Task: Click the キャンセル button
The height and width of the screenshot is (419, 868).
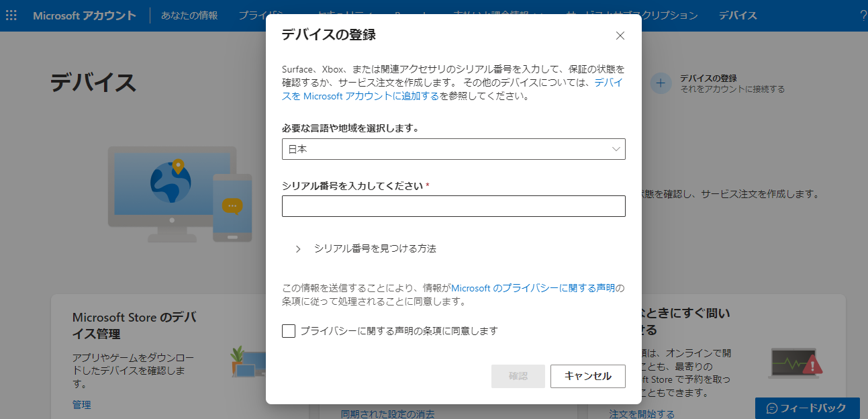Action: tap(588, 376)
